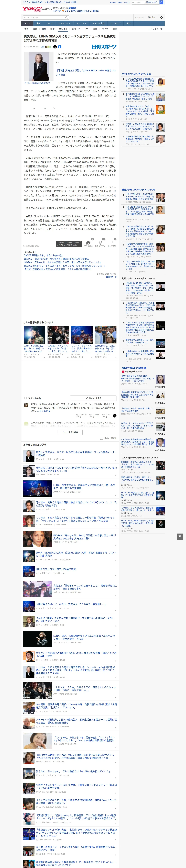Open the 速報 navigation tab
This screenshot has height=868, width=186.
38,24
